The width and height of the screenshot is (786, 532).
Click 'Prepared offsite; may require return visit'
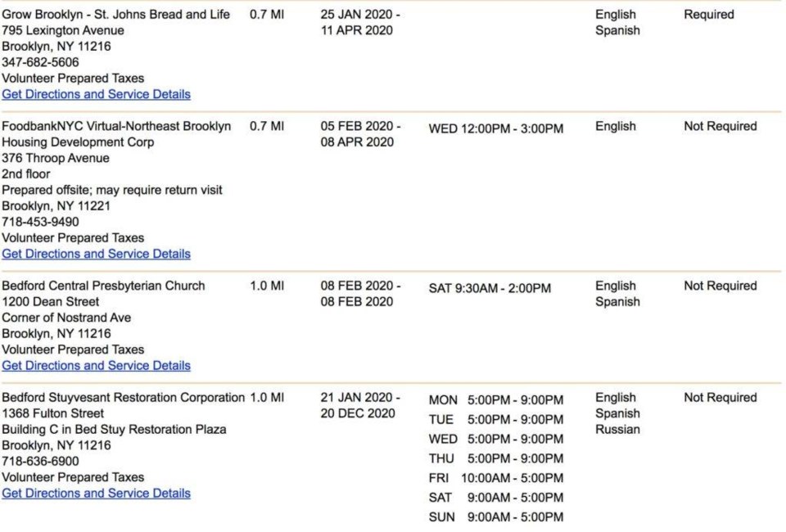click(112, 191)
